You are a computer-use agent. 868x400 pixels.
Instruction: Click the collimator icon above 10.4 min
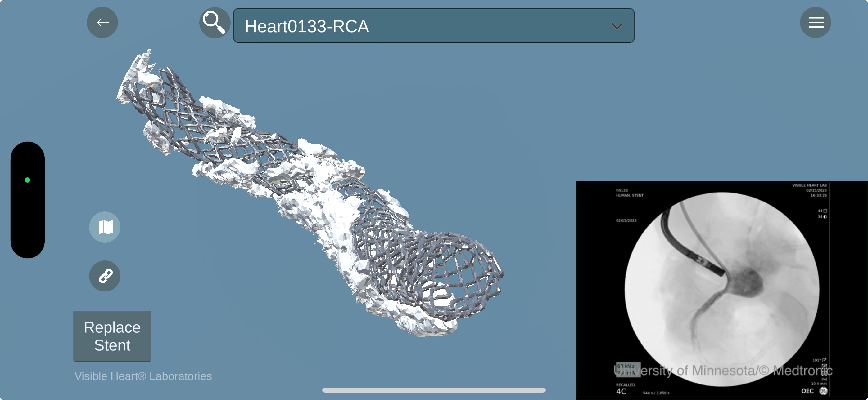(824, 380)
